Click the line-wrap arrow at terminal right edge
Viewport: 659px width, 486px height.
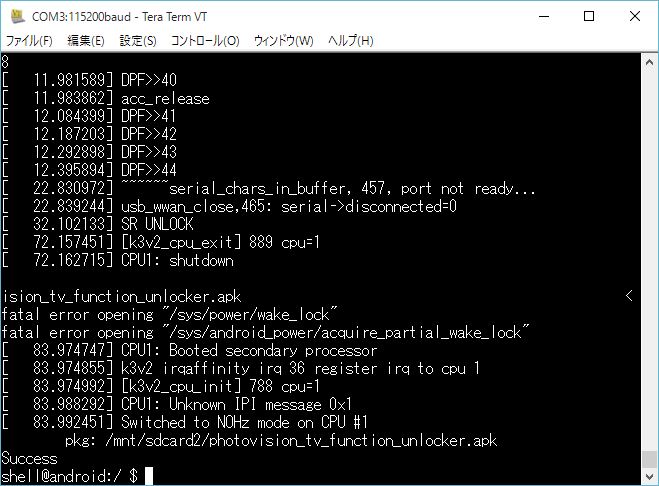click(629, 296)
